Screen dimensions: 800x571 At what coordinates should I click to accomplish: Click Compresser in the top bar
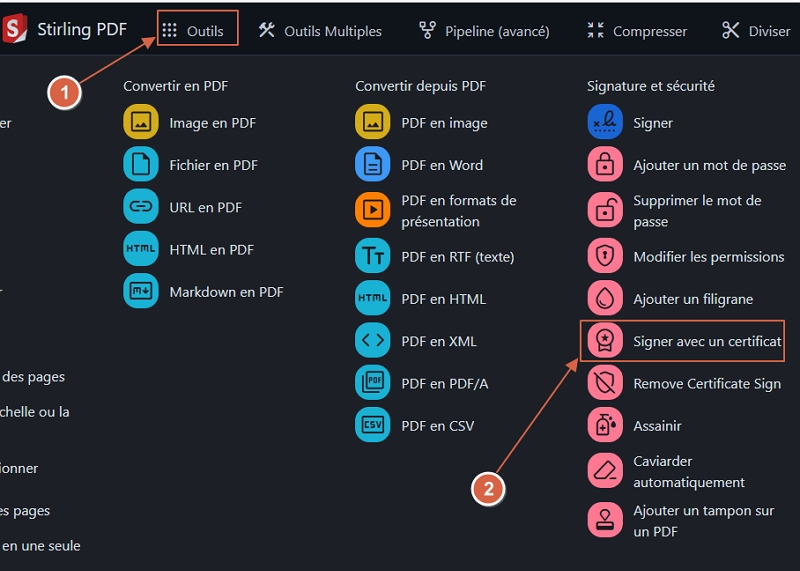[x=637, y=31]
